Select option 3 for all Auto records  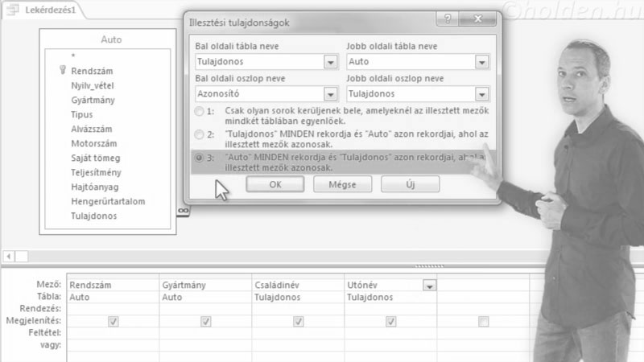click(x=199, y=158)
